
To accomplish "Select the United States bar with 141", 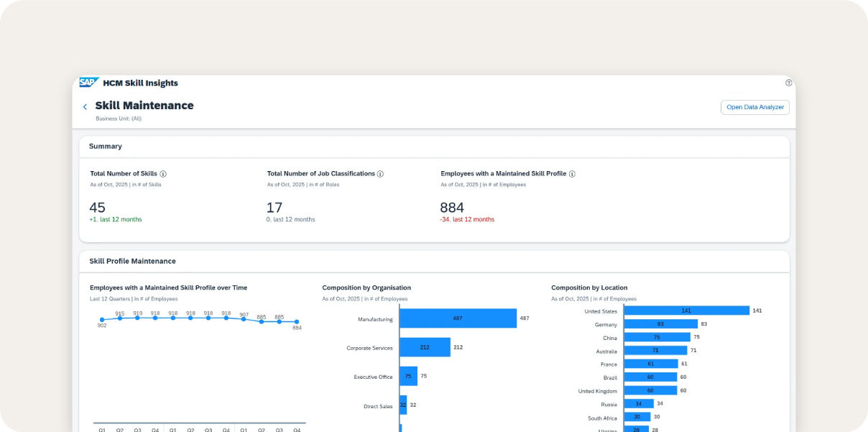I will point(687,311).
